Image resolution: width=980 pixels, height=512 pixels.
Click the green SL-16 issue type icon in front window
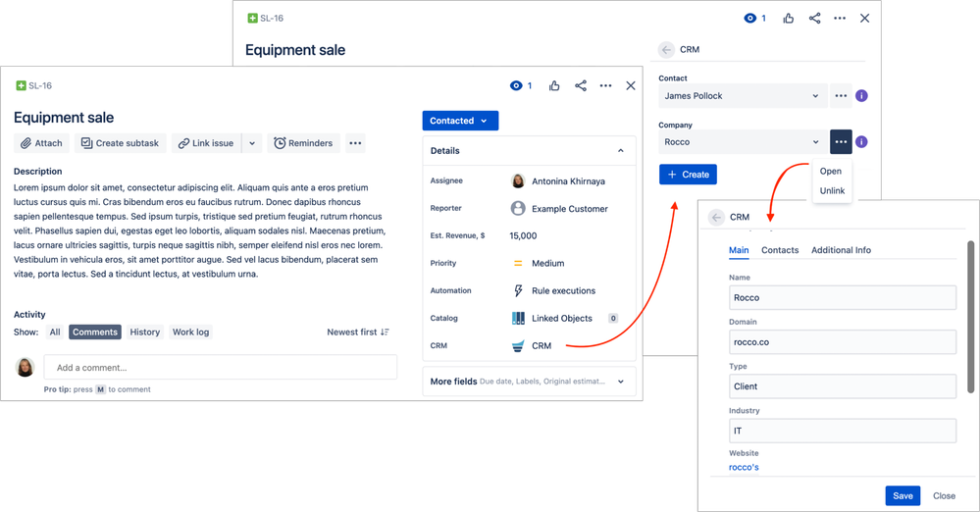21,85
